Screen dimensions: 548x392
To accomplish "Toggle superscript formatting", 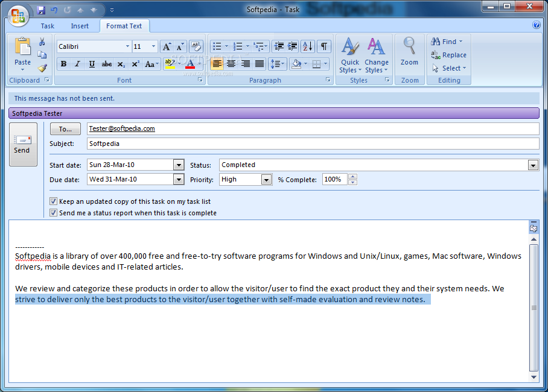I will [135, 64].
